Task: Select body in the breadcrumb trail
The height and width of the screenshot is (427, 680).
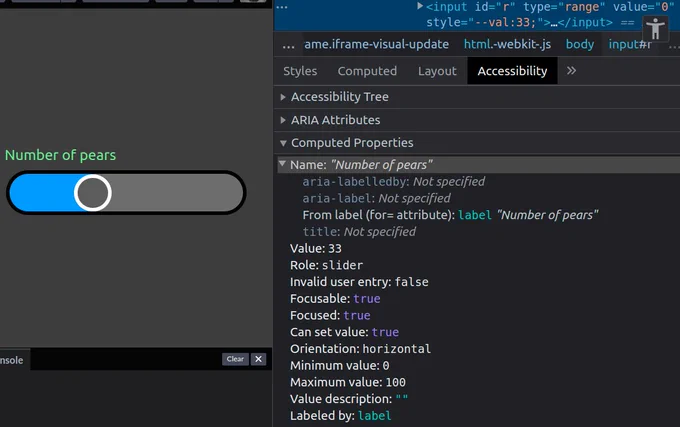Action: (580, 44)
